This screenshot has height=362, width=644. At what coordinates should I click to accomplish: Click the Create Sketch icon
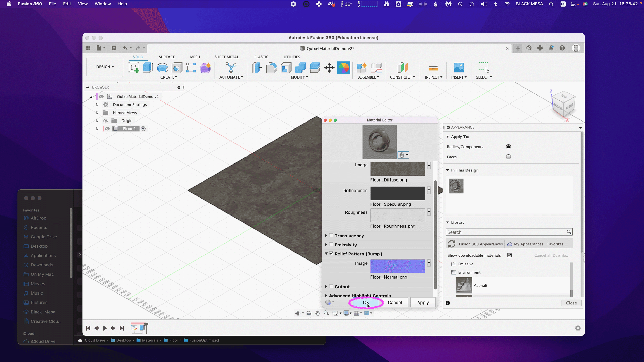pyautogui.click(x=134, y=68)
